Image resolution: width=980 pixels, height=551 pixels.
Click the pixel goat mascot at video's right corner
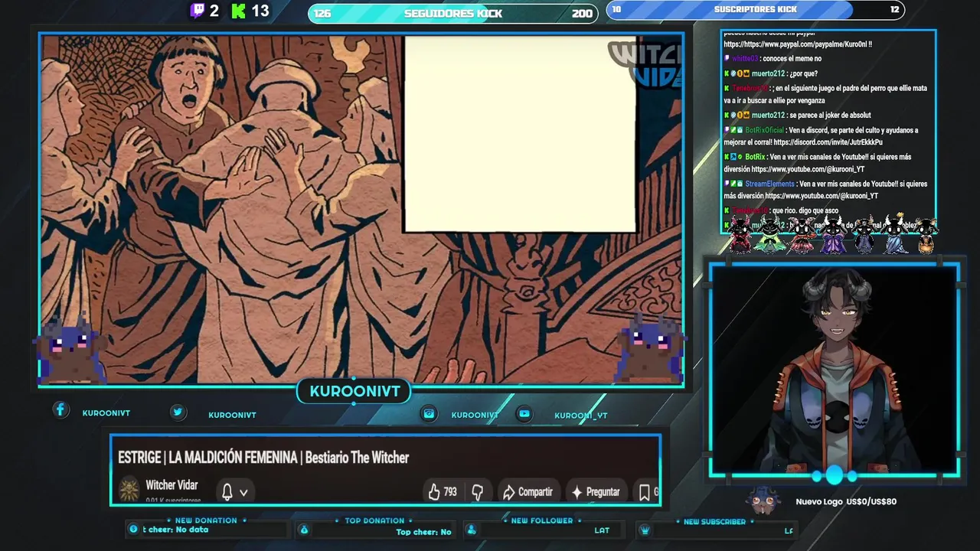click(x=651, y=350)
